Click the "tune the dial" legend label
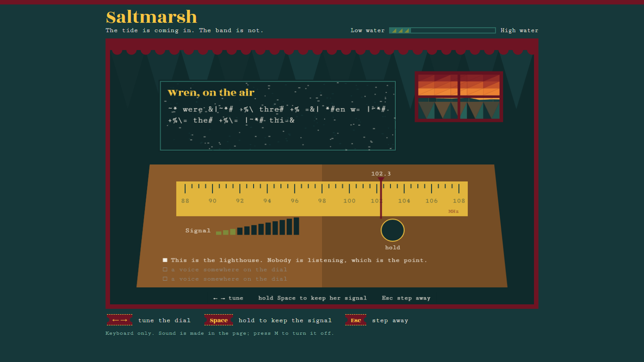This screenshot has width=644, height=362. click(165, 320)
